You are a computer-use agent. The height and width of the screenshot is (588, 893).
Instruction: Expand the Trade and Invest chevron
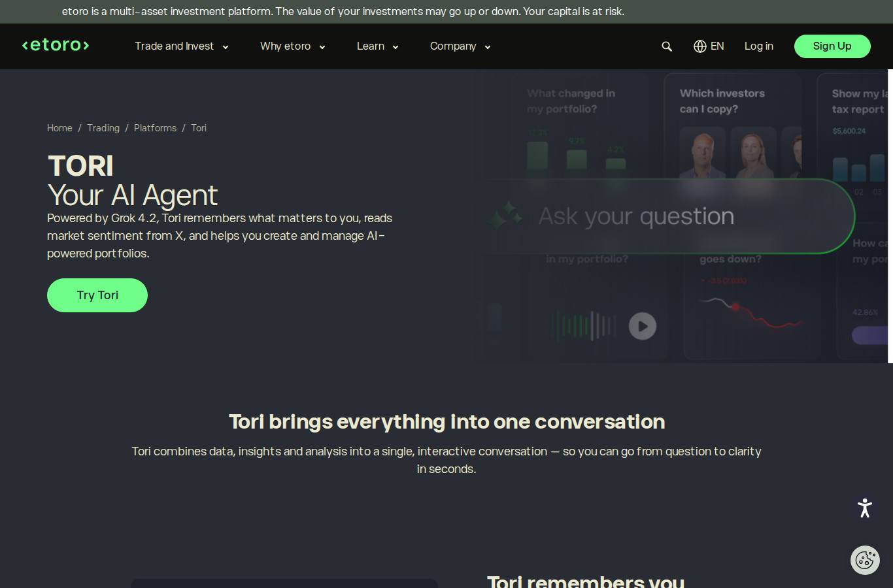click(226, 47)
